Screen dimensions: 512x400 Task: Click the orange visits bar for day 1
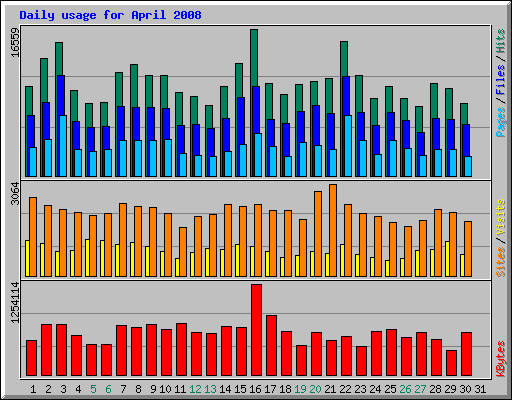(x=33, y=237)
